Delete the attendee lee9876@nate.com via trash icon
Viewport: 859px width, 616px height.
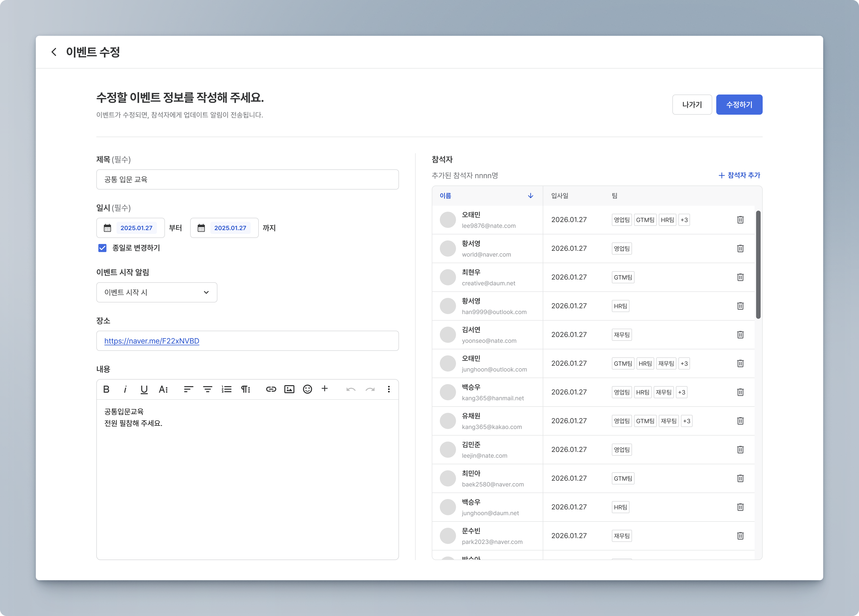tap(740, 220)
